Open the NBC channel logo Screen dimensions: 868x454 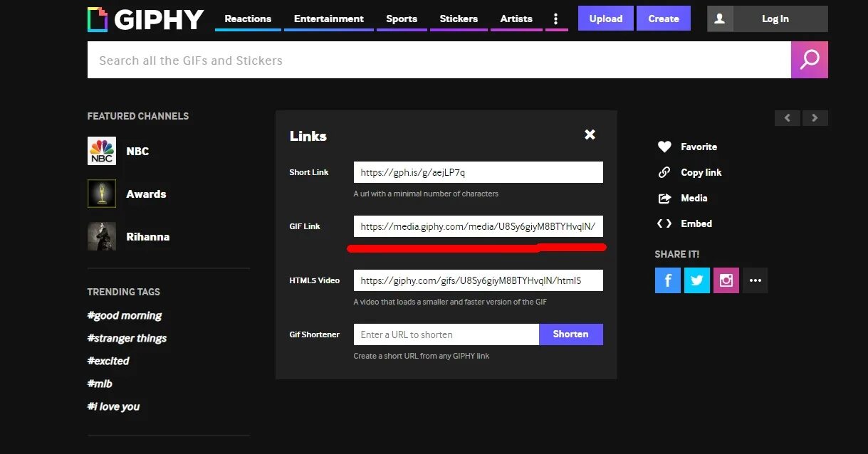click(102, 151)
